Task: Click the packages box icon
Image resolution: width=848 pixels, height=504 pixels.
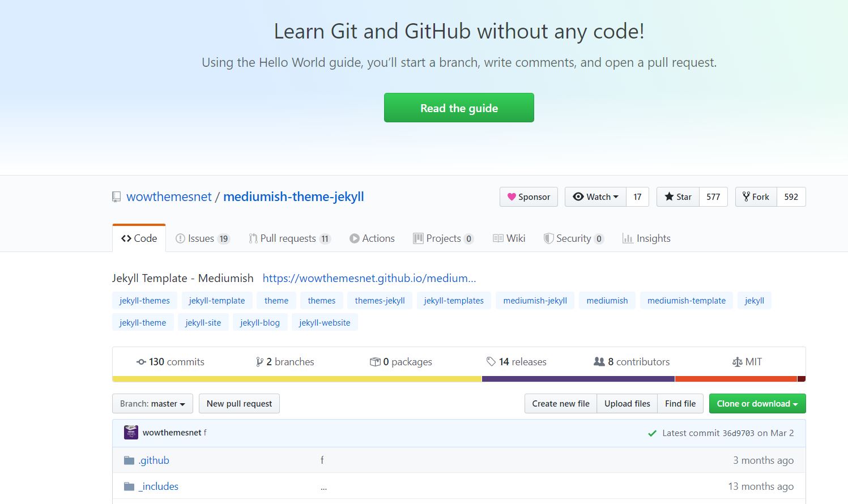Action: coord(375,362)
